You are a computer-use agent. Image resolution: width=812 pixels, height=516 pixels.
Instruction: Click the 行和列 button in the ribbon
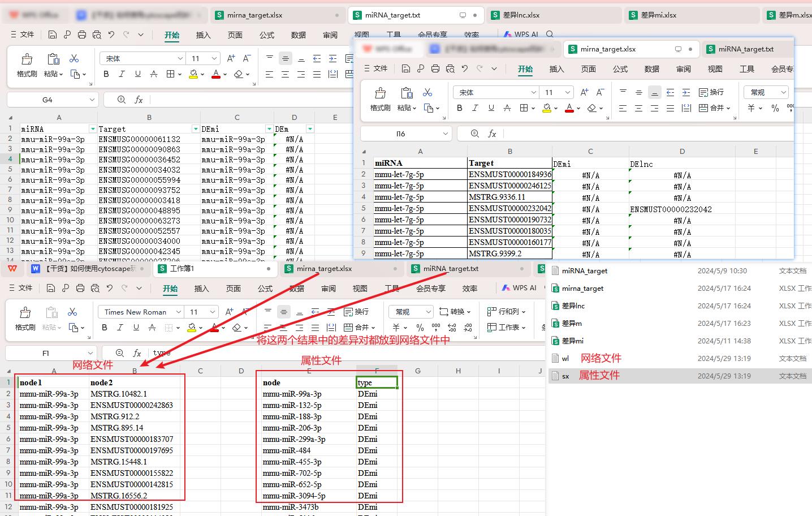pyautogui.click(x=506, y=311)
